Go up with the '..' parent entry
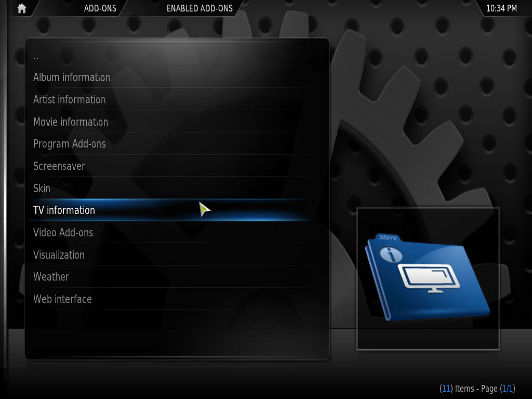The height and width of the screenshot is (399, 532). coord(170,55)
